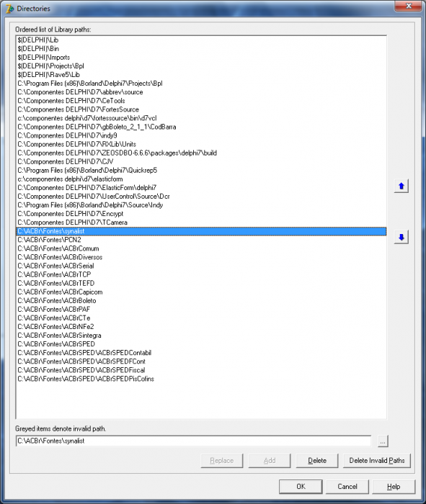Select C:\ACBr\Fontes\ACBrPAF row
Screen dimensions: 426x504
201,309
